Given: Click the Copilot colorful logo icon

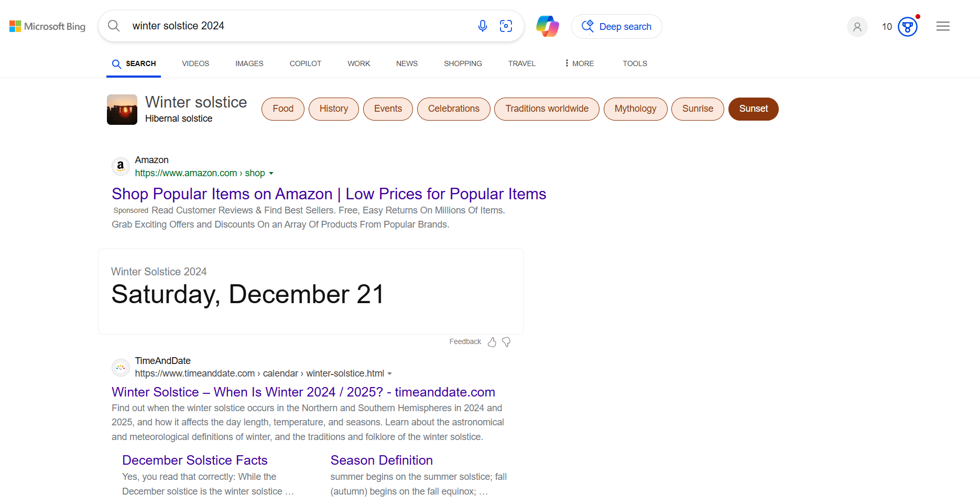Looking at the screenshot, I should [547, 26].
